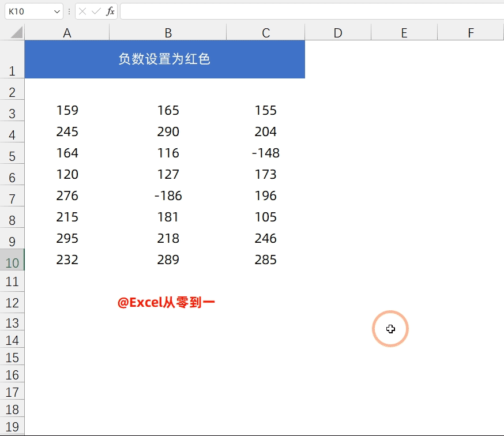Select cell containing 246

click(265, 238)
